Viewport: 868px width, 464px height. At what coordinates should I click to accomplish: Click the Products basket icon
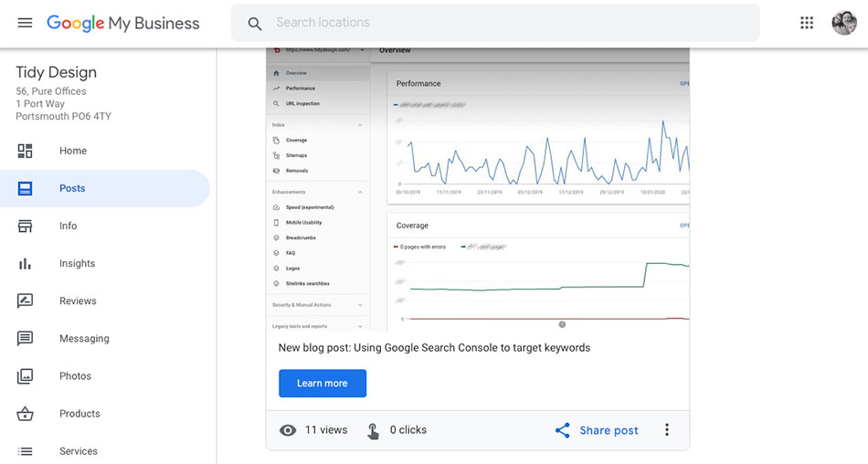[25, 414]
